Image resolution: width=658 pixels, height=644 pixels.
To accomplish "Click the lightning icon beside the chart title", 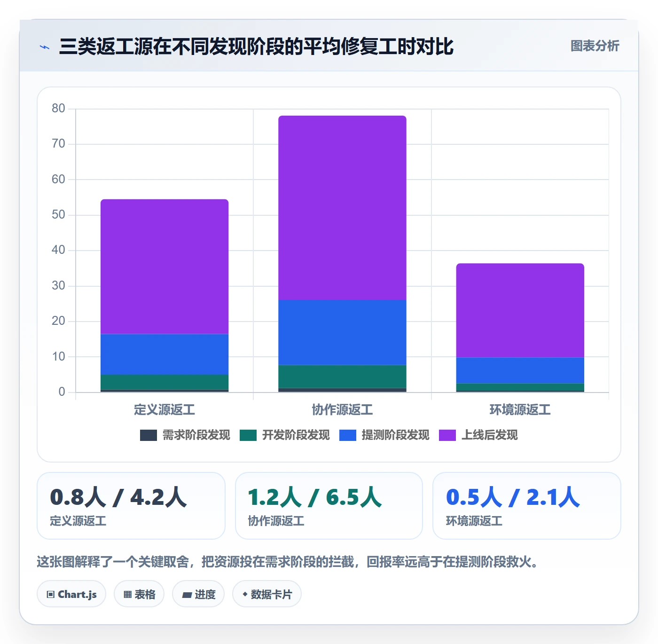I will (x=45, y=47).
